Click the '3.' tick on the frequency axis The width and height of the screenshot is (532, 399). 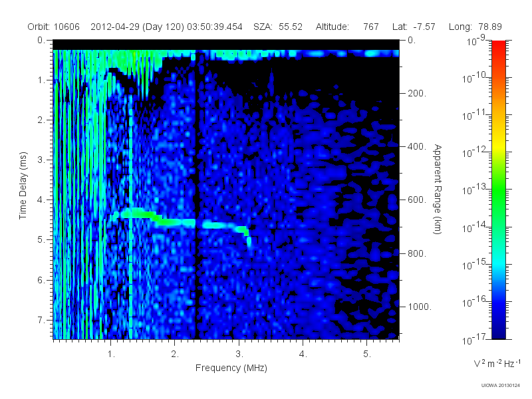pos(239,354)
